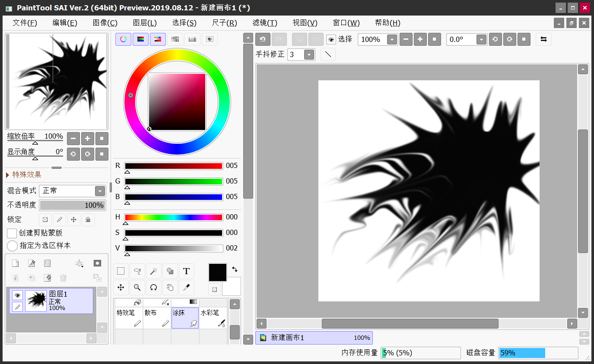The height and width of the screenshot is (364, 594).
Task: Create a new normal layer
Action: point(15,263)
